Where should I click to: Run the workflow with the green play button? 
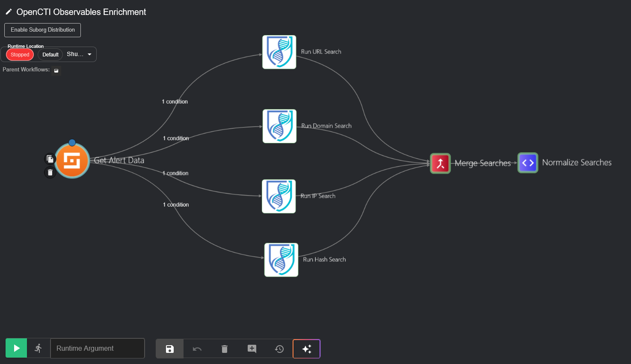click(17, 348)
